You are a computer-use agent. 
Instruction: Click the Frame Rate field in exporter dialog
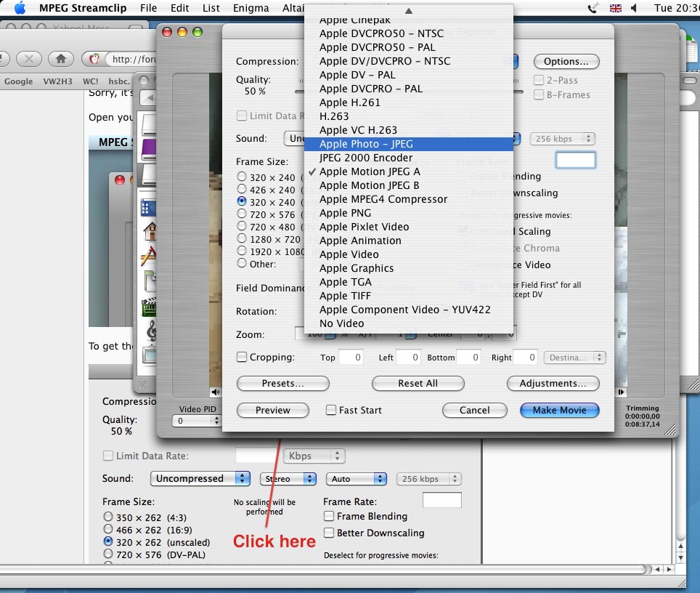pyautogui.click(x=575, y=160)
